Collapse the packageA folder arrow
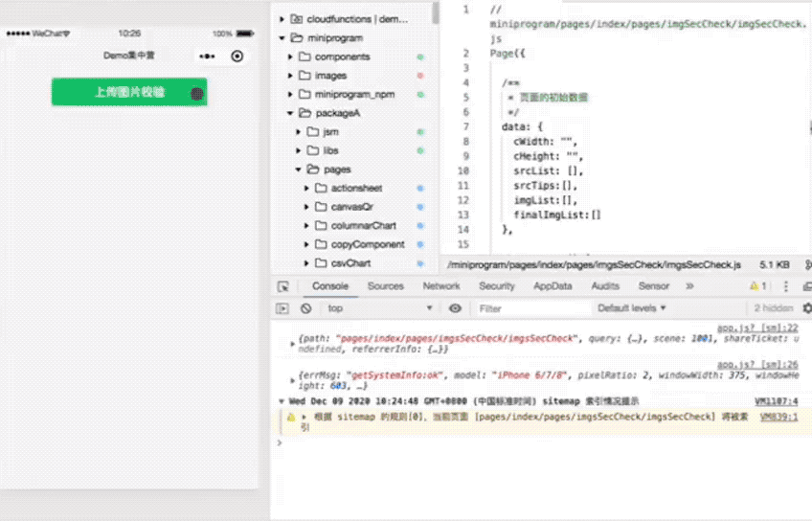This screenshot has width=812, height=521. coord(290,113)
